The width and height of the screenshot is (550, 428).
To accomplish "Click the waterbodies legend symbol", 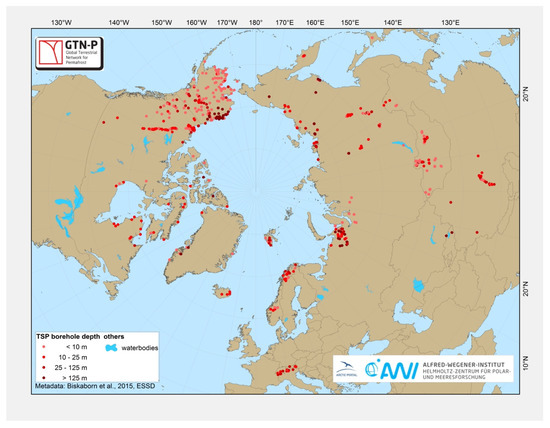I will pos(111,348).
